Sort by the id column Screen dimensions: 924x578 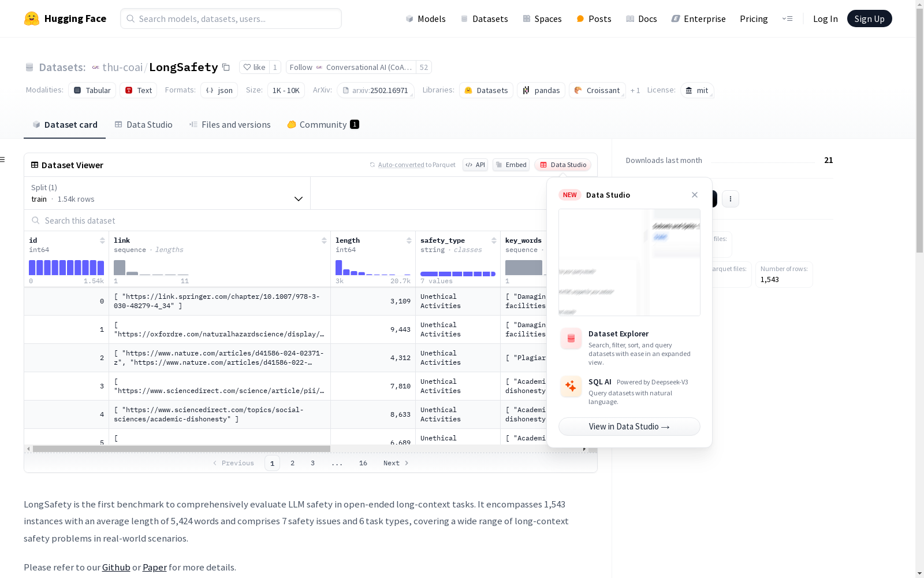point(102,240)
